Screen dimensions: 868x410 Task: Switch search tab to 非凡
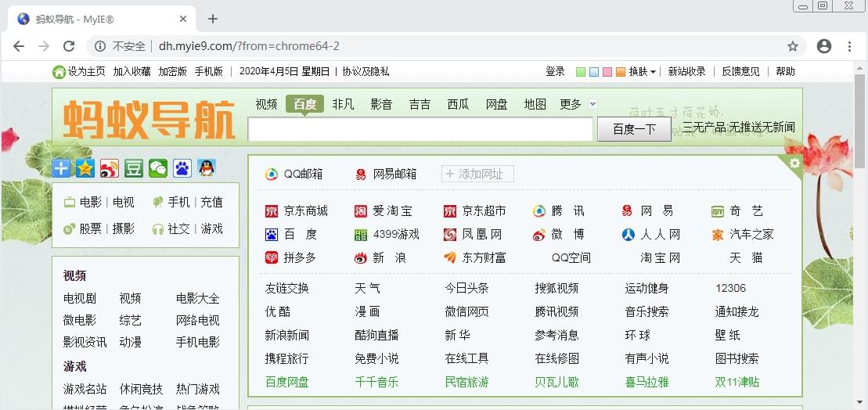pos(343,104)
